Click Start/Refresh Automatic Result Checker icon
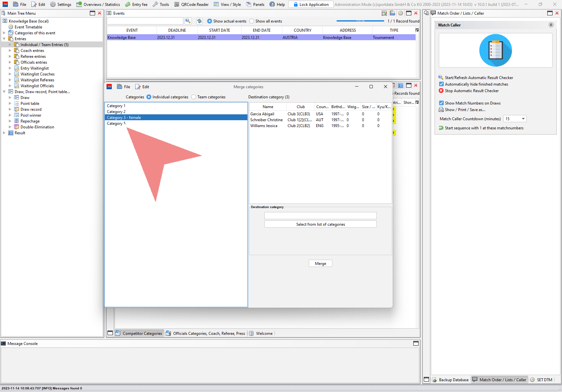Screen dimensions: 562x392 coord(441,77)
